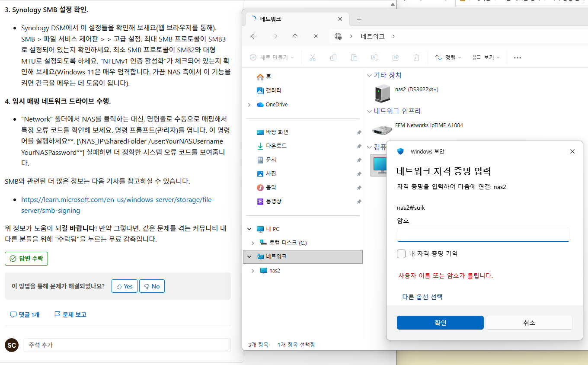Screen dimensions: 588x365
Task: Unpin 바탕 화면 via its pin icon
Action: 359,132
